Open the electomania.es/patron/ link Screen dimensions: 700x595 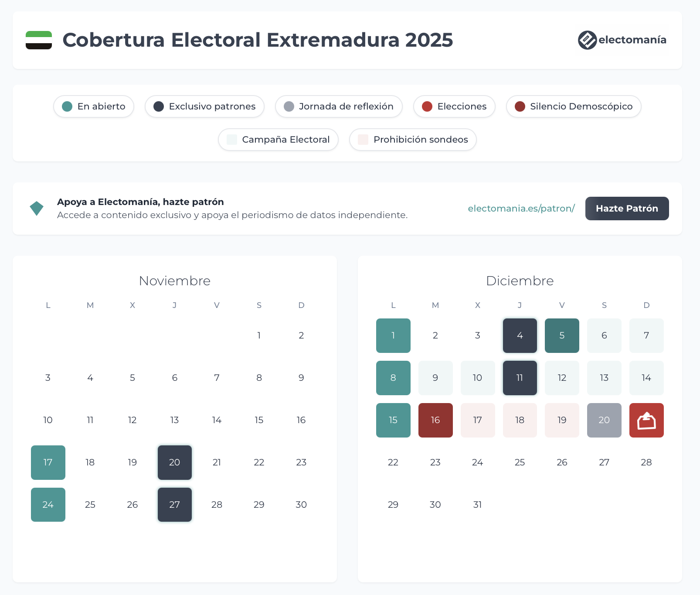pyautogui.click(x=521, y=209)
